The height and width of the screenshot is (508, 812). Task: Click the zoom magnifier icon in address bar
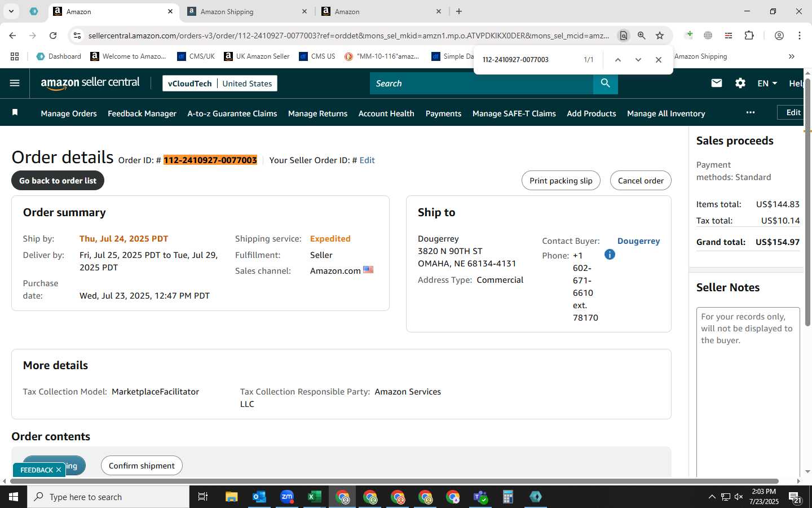641,35
